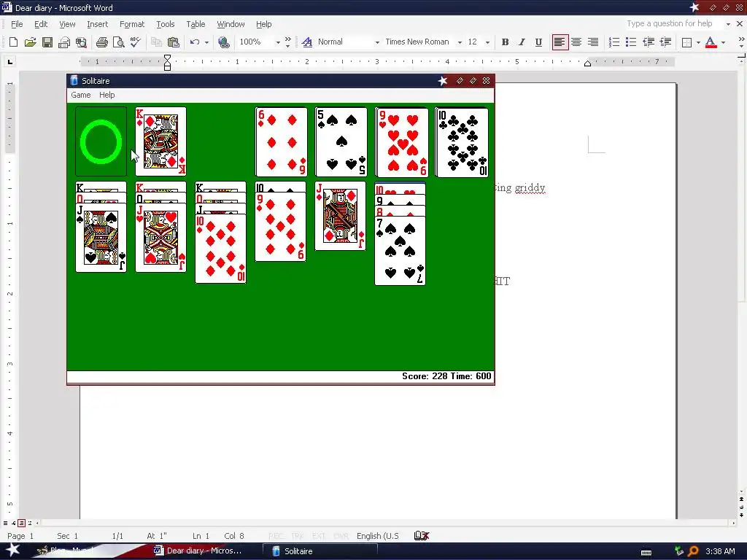Open the Format menu in Word

pyautogui.click(x=132, y=24)
